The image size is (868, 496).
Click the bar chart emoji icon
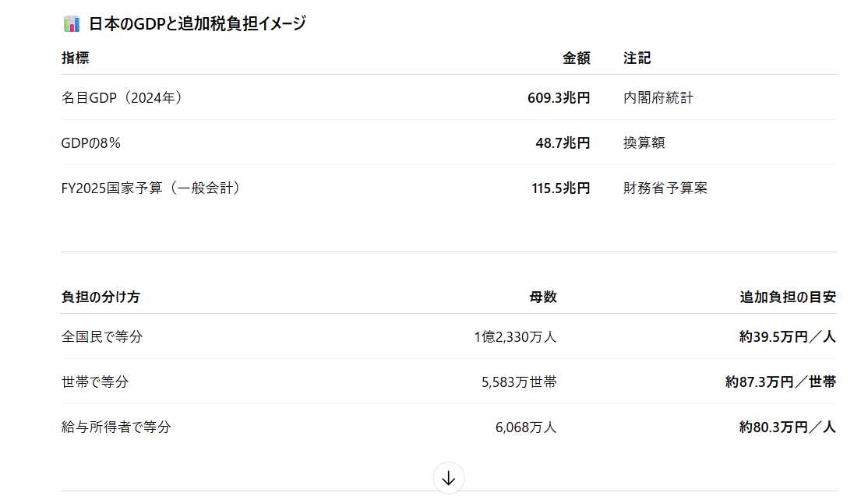click(72, 24)
